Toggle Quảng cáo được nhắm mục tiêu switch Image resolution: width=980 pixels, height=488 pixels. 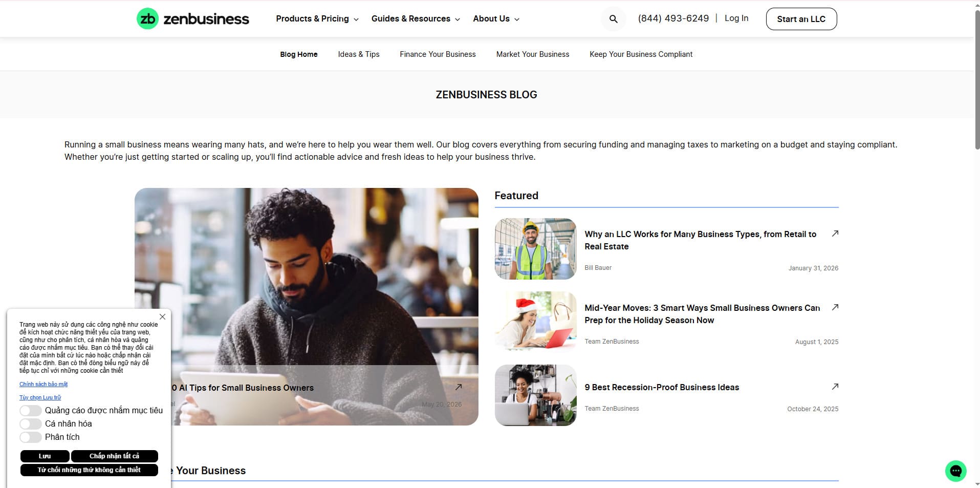pyautogui.click(x=31, y=410)
